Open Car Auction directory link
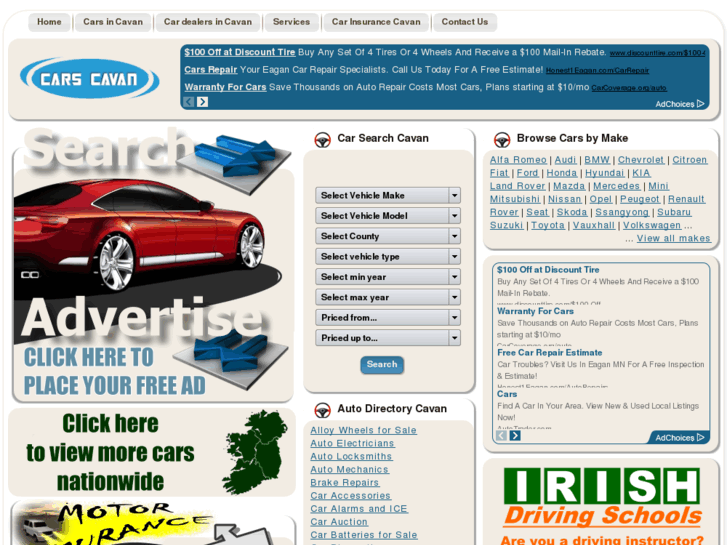The height and width of the screenshot is (545, 727). coord(339,522)
